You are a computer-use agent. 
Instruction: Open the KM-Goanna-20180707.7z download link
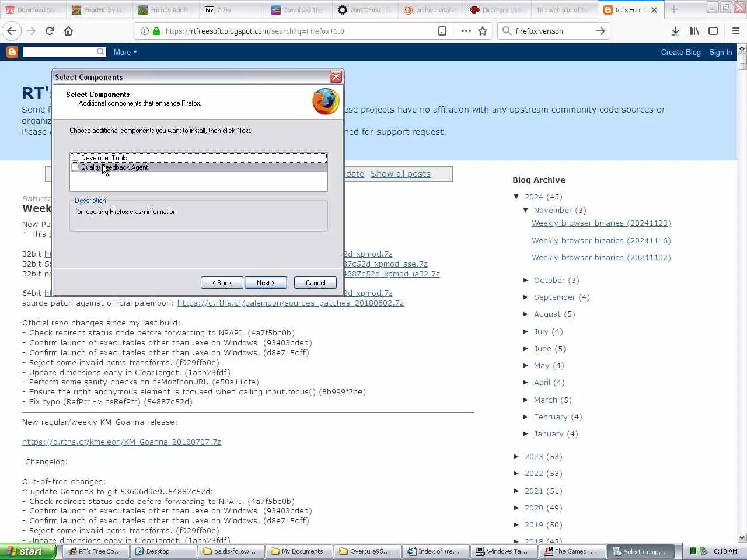pyautogui.click(x=121, y=442)
